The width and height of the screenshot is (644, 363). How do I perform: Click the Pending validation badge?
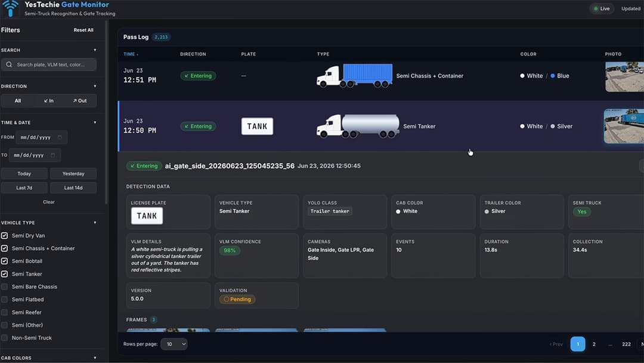click(x=237, y=299)
